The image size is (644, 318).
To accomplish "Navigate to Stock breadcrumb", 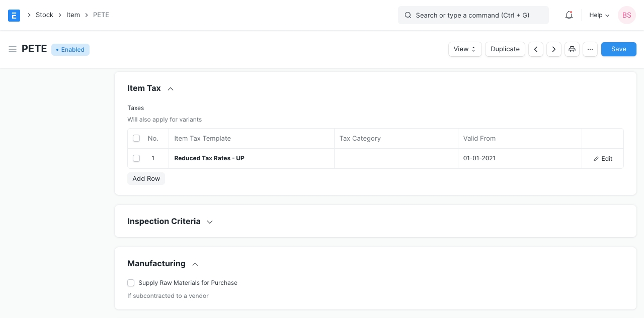I will click(44, 15).
